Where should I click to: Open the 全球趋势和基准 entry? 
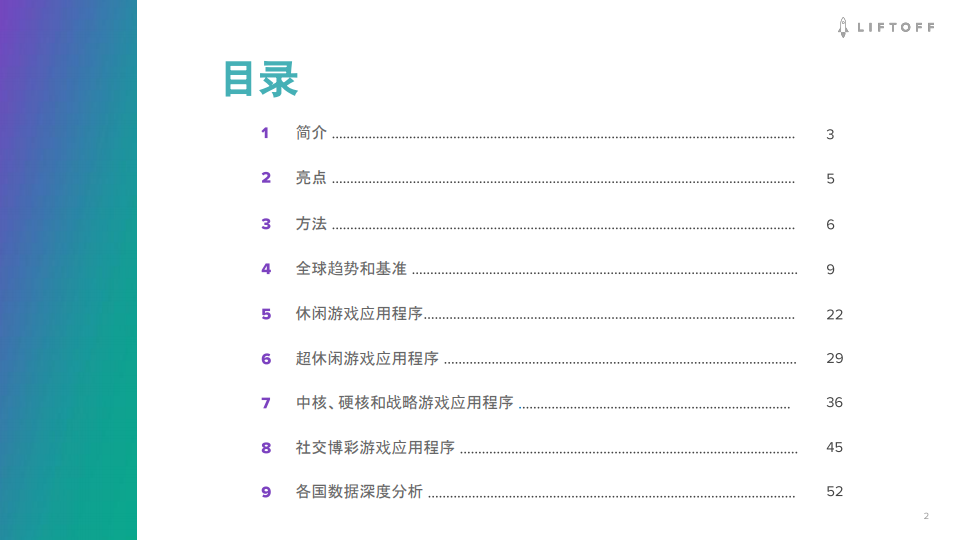point(351,269)
